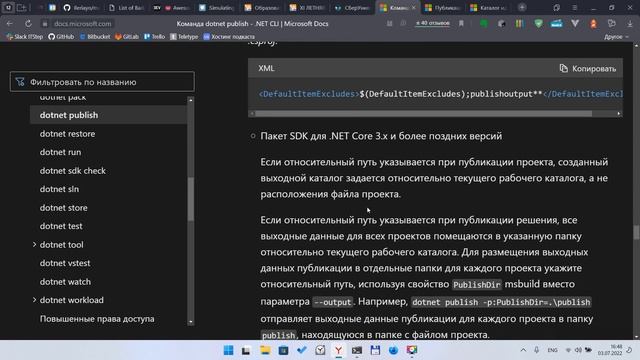Open dotnet vstest in the sidebar
This screenshot has height=360, width=640.
click(x=65, y=263)
